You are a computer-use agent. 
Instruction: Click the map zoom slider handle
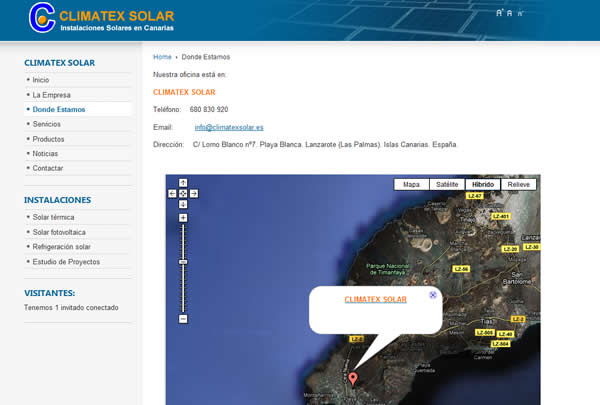(x=183, y=262)
